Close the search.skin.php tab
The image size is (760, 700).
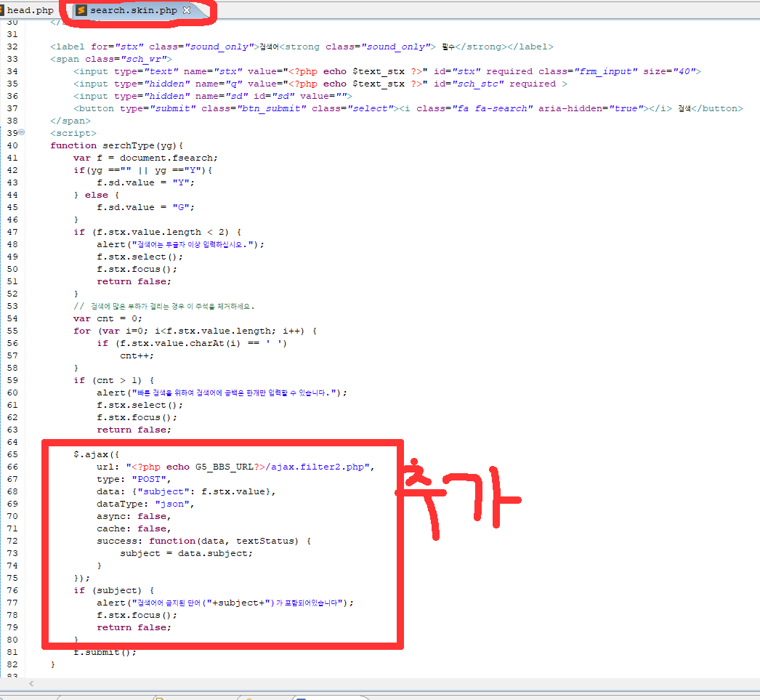click(187, 10)
